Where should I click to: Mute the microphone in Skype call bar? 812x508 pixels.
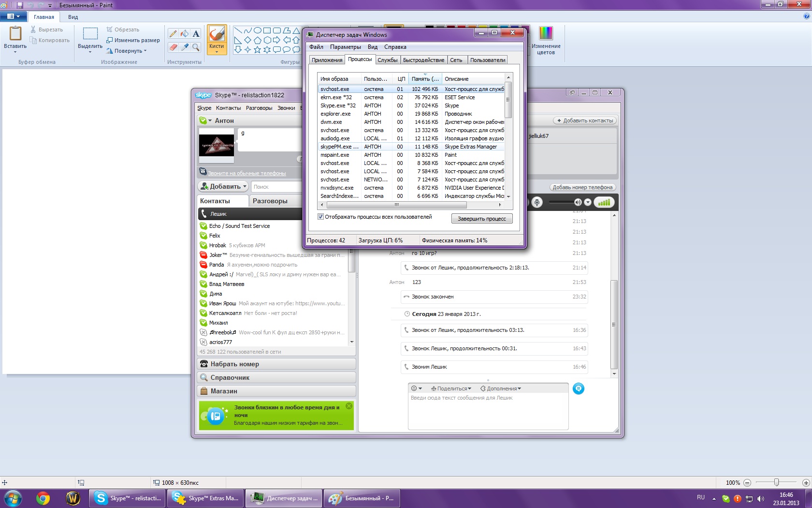pyautogui.click(x=536, y=202)
